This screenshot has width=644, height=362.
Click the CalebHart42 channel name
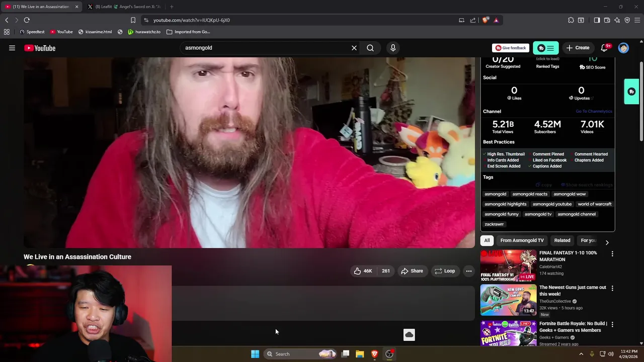[551, 267]
